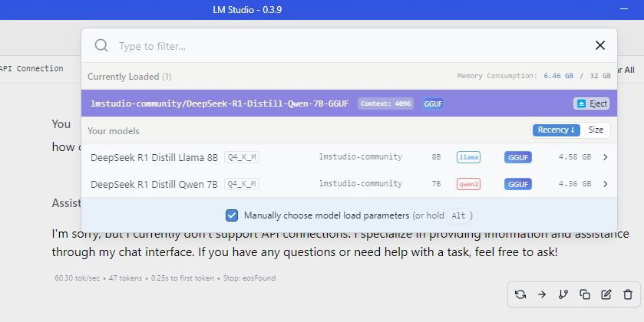644x322 pixels.
Task: Expand DeepSeek R1 Distill Llama 8B chevron
Action: [x=606, y=157]
